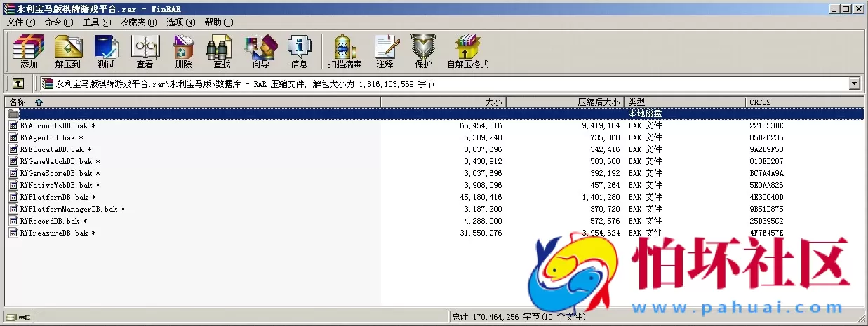Screen dimensions: 868x326
Task: Show archive 信息 (Info) icon
Action: pyautogui.click(x=299, y=51)
